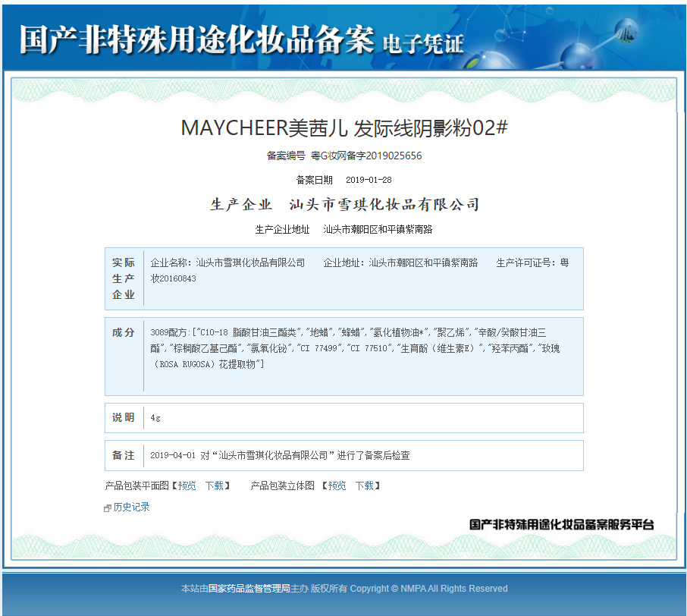687x616 pixels.
Task: Click the 企业名称 field in production enterprise box
Action: click(227, 262)
